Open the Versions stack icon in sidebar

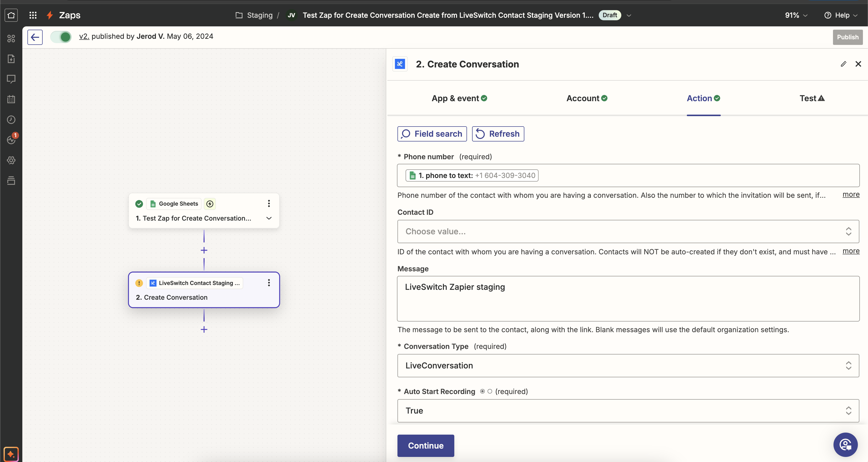pyautogui.click(x=11, y=181)
